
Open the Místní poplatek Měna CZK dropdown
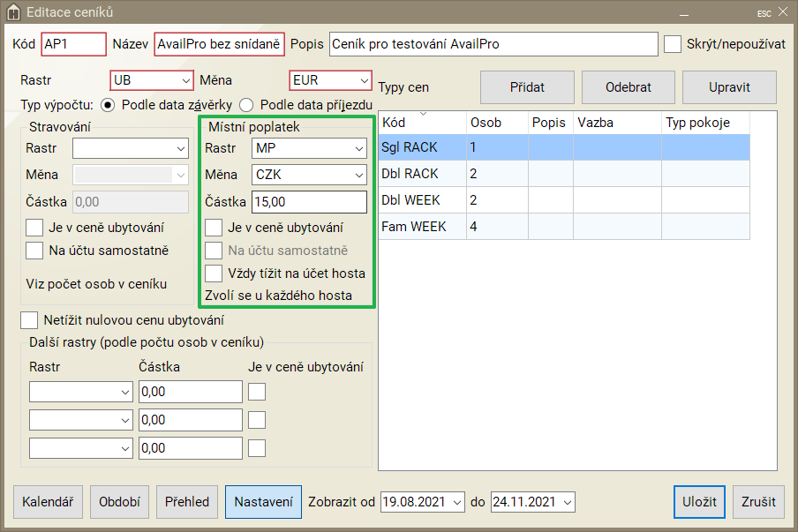click(308, 175)
